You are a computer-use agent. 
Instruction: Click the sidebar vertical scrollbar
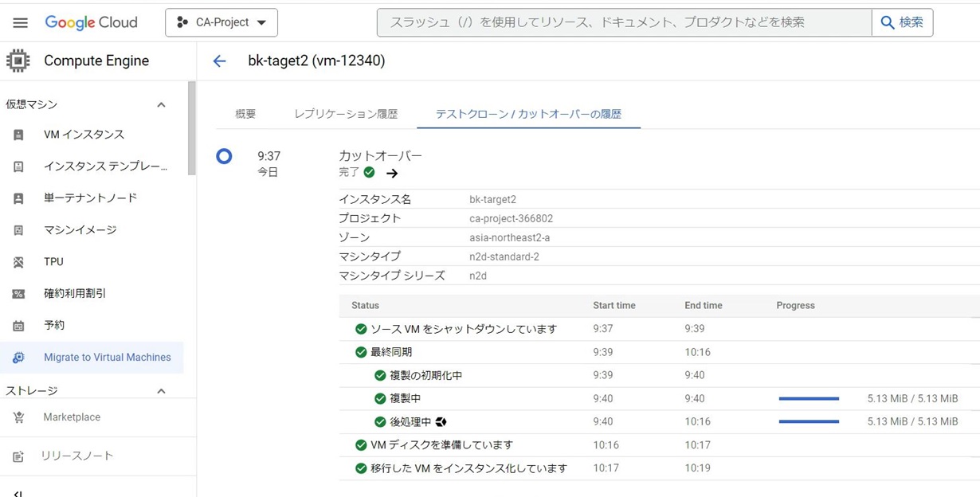click(191, 127)
